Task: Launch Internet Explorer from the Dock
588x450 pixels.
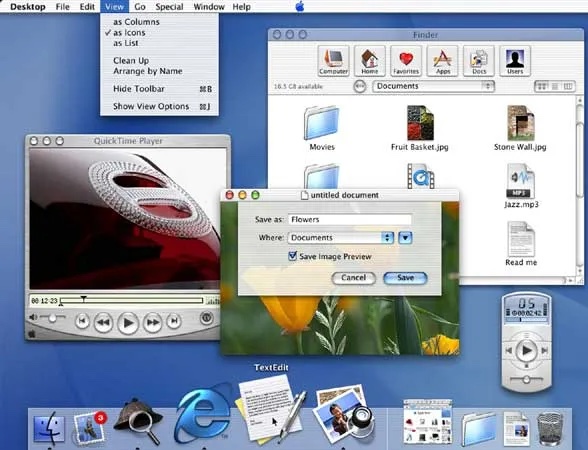Action: (203, 415)
